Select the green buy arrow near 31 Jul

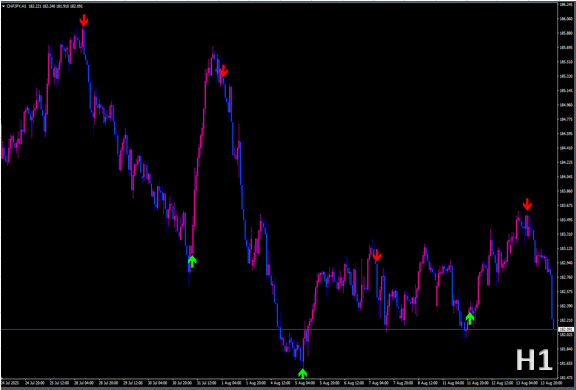coord(192,261)
